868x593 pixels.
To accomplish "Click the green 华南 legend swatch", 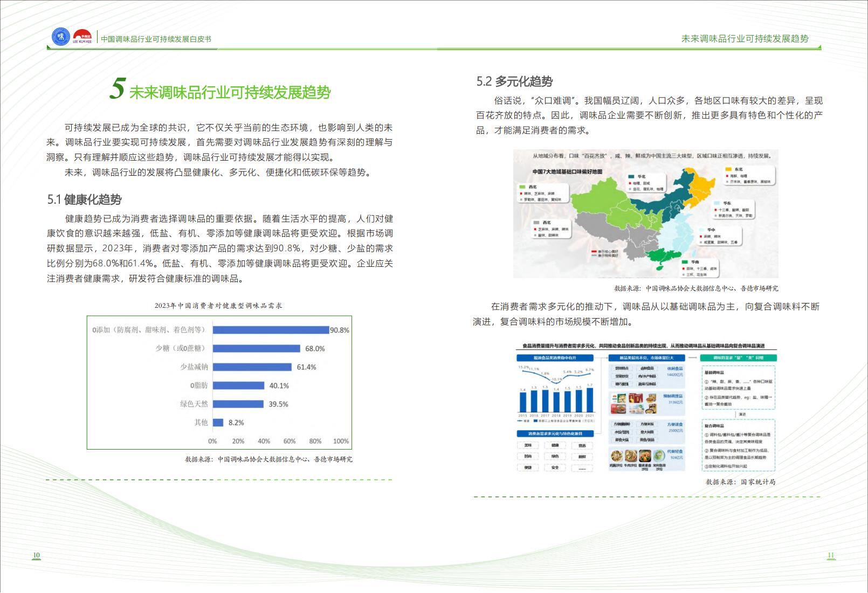I will [686, 262].
